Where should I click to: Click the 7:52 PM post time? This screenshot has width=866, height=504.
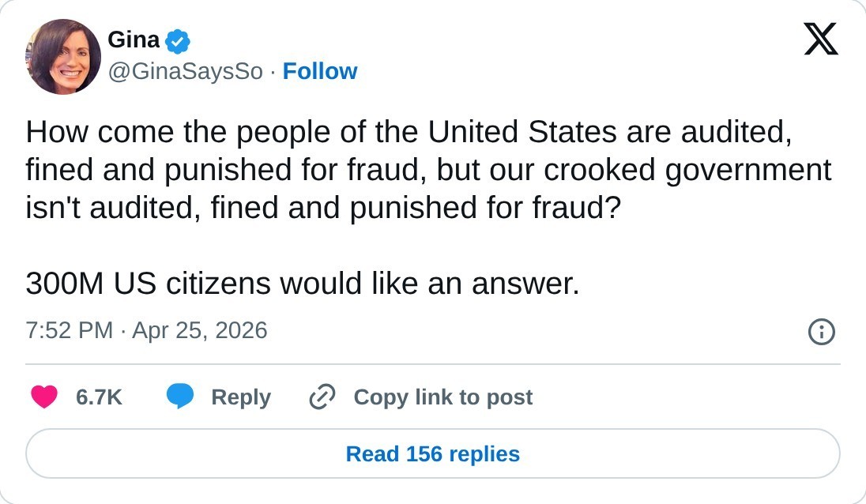point(70,330)
